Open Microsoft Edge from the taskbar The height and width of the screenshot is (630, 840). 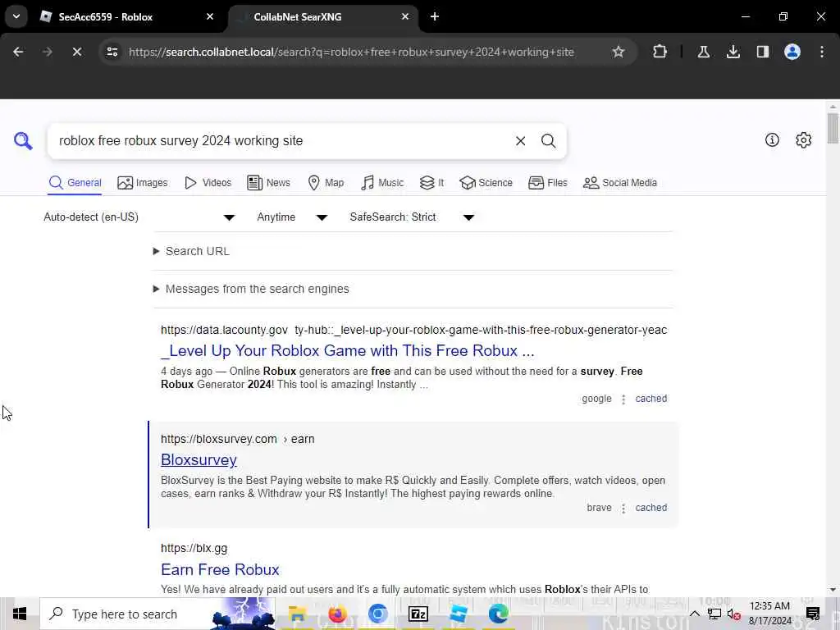[x=498, y=614]
